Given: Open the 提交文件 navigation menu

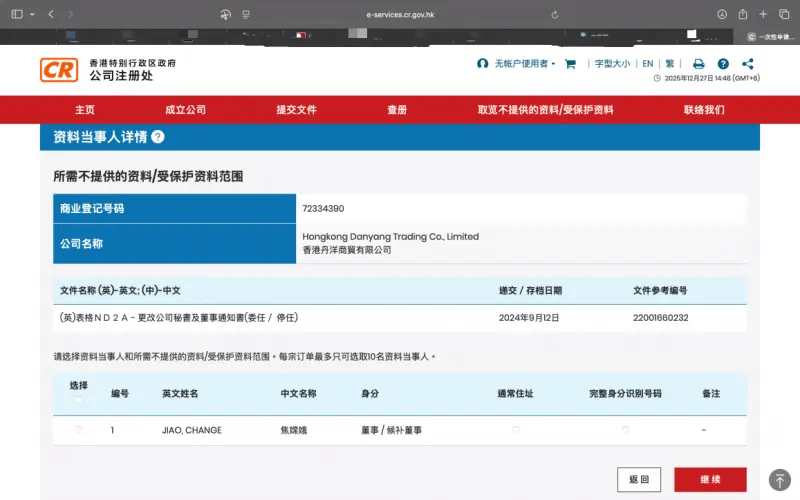Looking at the screenshot, I should pyautogui.click(x=296, y=110).
